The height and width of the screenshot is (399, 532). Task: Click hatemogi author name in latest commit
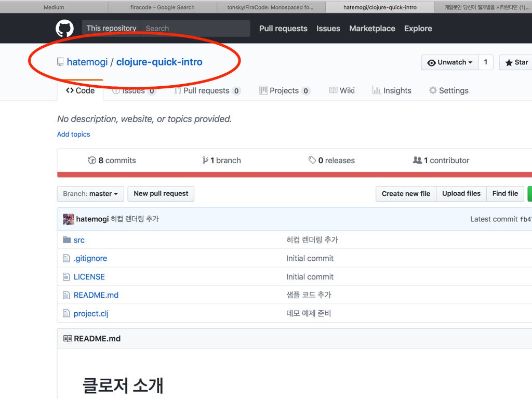pos(92,219)
